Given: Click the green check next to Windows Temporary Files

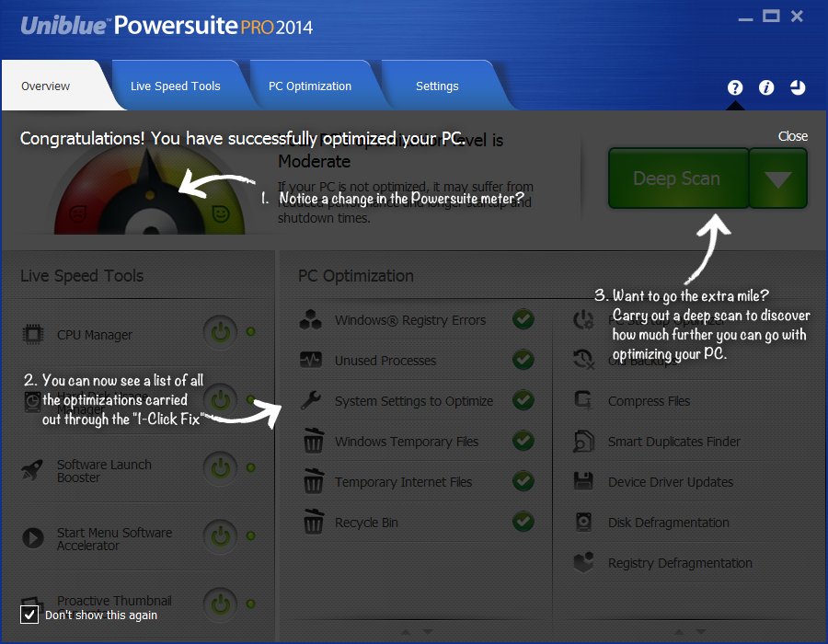Looking at the screenshot, I should click(523, 441).
